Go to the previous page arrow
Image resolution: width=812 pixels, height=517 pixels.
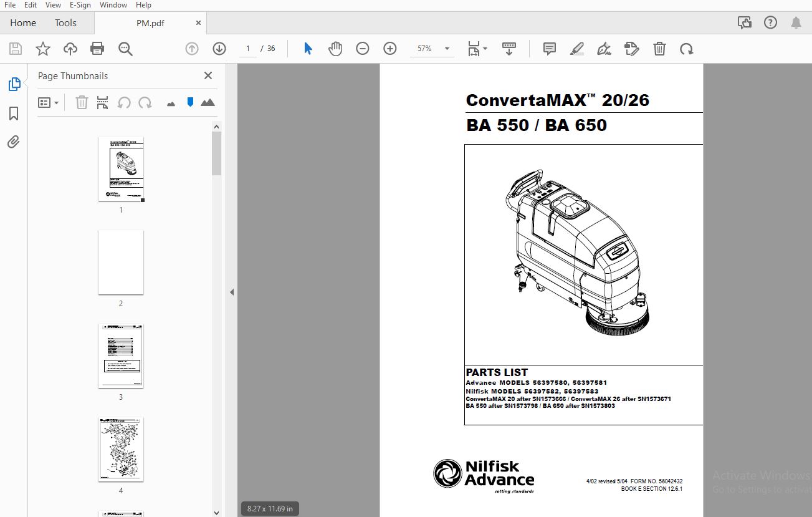[192, 49]
